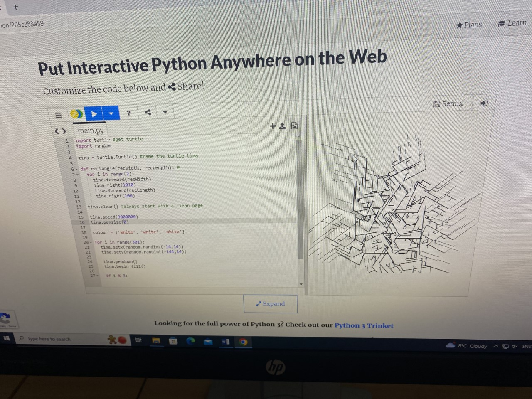Add a new file with plus icon

point(273,126)
